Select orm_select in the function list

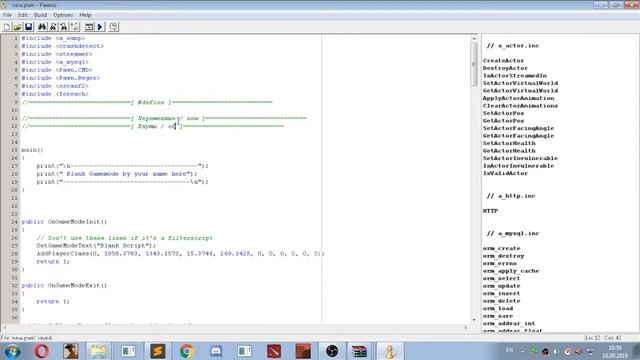click(x=502, y=278)
